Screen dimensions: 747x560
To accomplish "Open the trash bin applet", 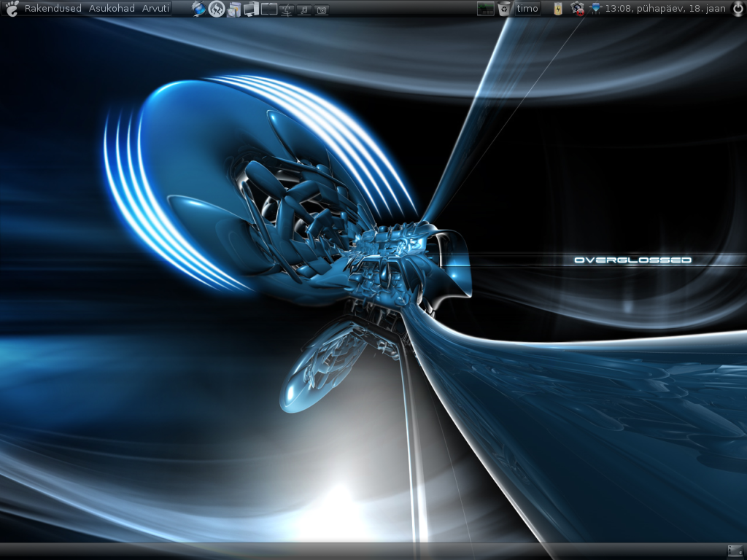I will [x=504, y=9].
